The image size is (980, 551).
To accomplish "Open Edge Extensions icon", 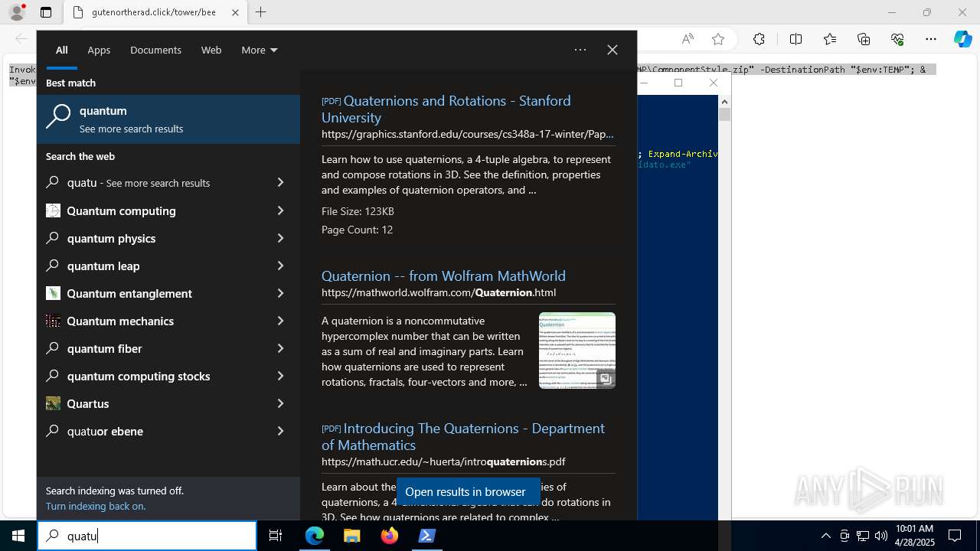I will point(759,39).
